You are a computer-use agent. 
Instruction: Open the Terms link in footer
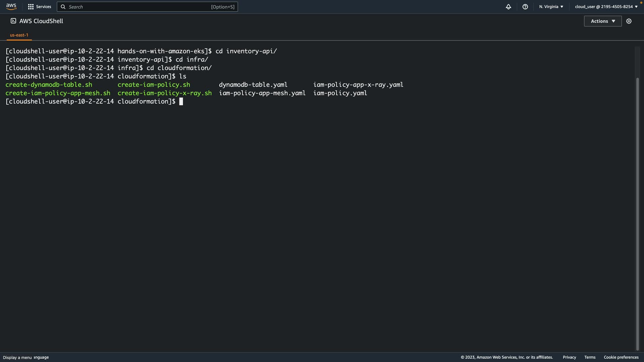(x=590, y=357)
